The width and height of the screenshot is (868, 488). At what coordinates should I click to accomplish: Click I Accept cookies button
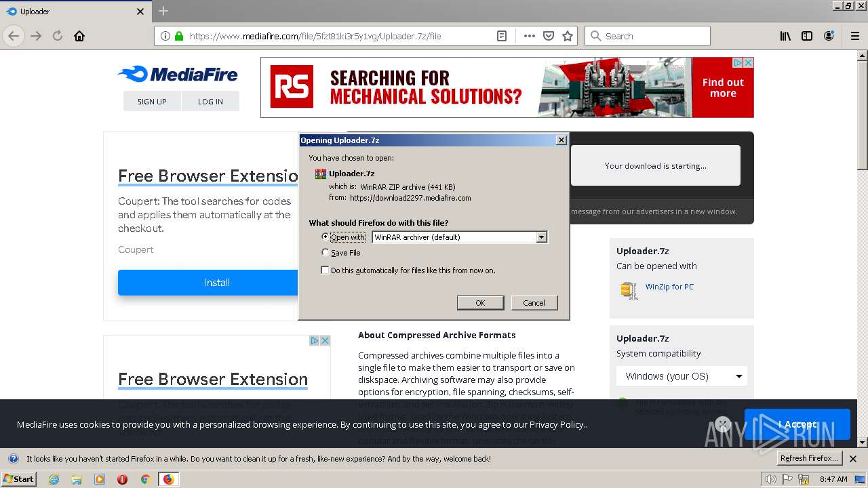pyautogui.click(x=797, y=424)
